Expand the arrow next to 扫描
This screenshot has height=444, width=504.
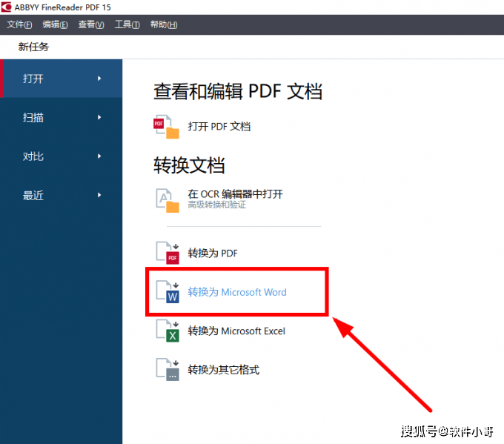click(99, 117)
